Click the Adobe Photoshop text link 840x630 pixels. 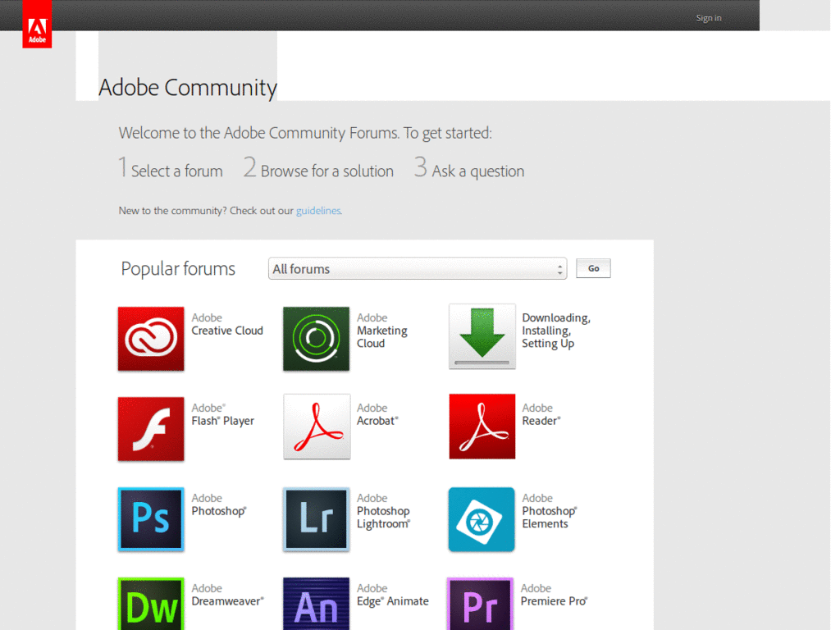click(219, 504)
